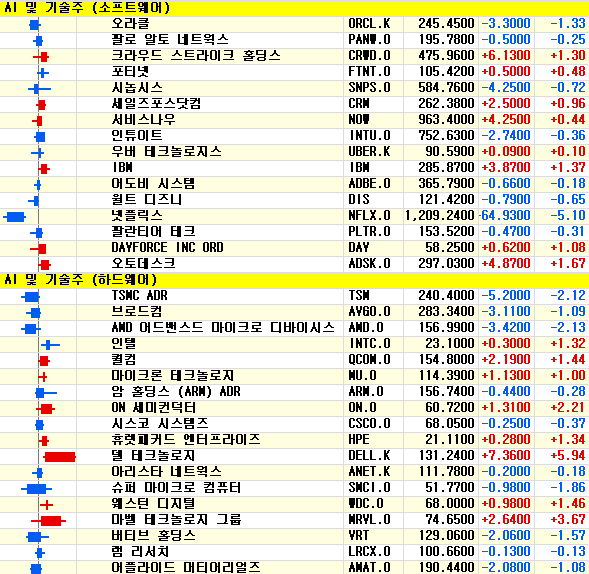Select the AI software section header

click(294, 8)
